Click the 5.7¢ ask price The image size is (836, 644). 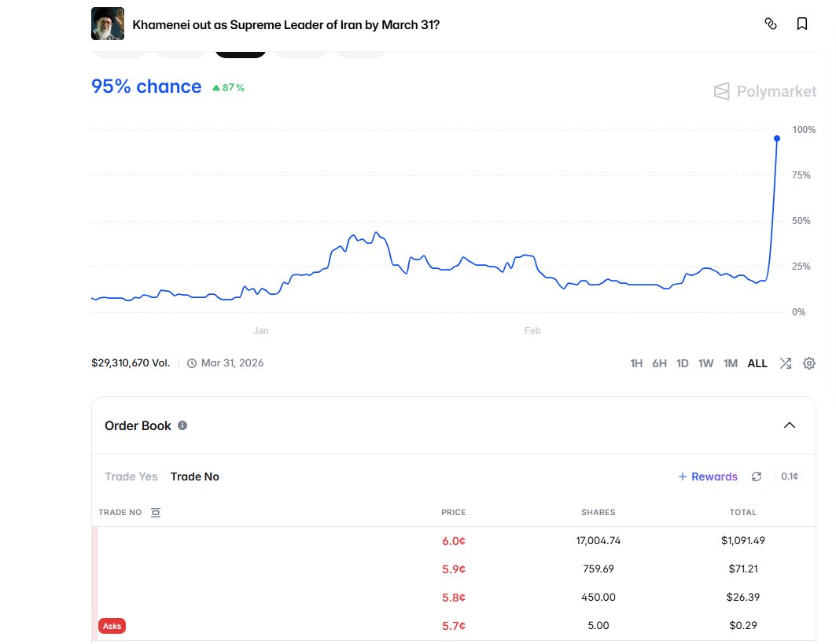pos(454,625)
